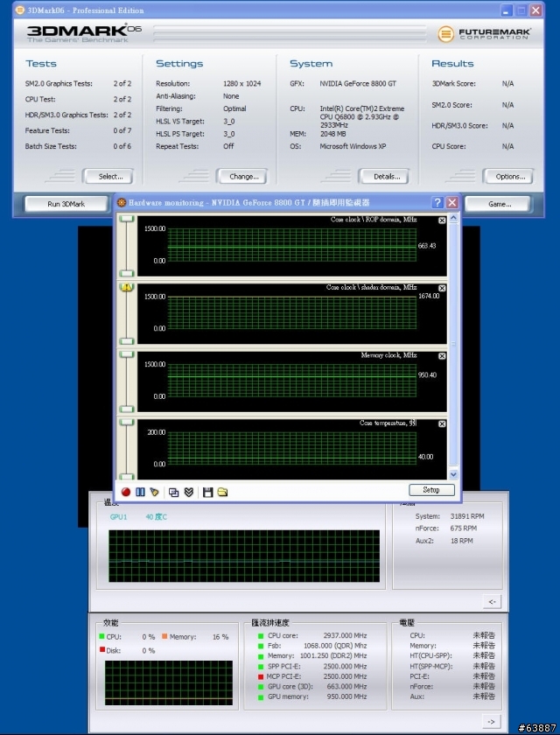
Task: Click the CPU core 2937.000 MHz entry
Action: pyautogui.click(x=312, y=635)
